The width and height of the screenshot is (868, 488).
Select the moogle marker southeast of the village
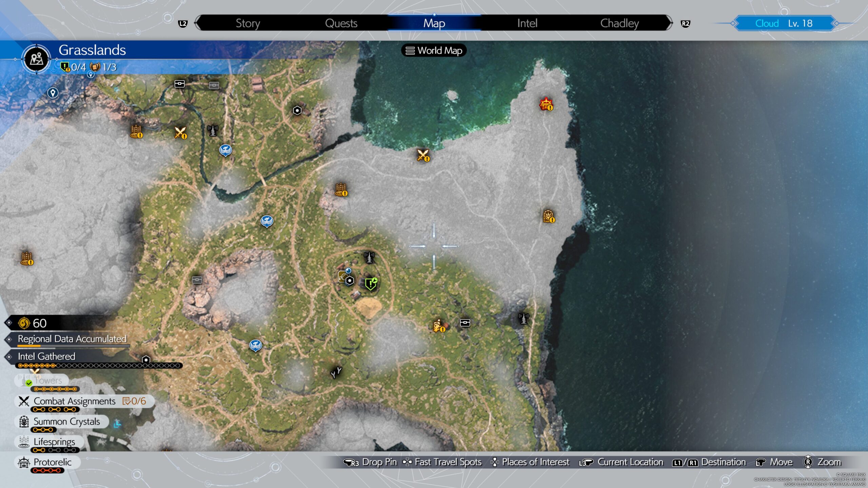[x=439, y=326]
